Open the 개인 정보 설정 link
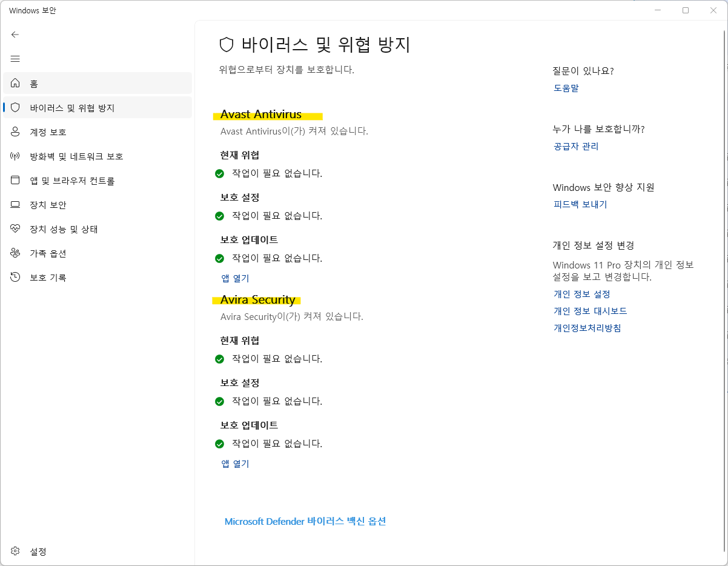This screenshot has height=566, width=728. pyautogui.click(x=581, y=294)
